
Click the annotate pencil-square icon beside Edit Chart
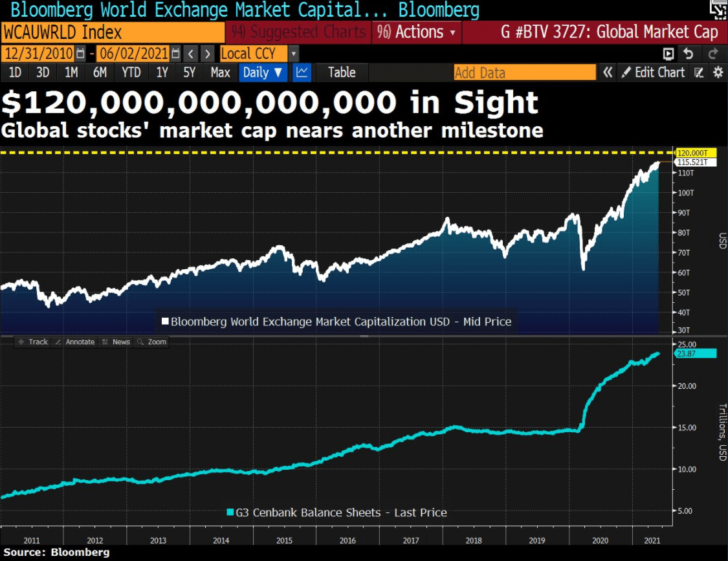point(699,72)
